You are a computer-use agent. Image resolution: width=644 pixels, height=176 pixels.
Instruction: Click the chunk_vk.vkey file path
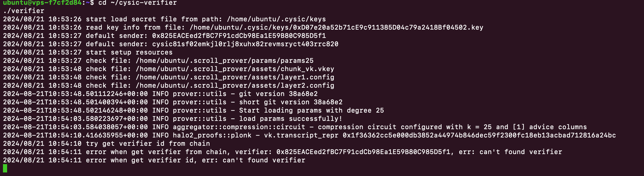tap(235, 69)
